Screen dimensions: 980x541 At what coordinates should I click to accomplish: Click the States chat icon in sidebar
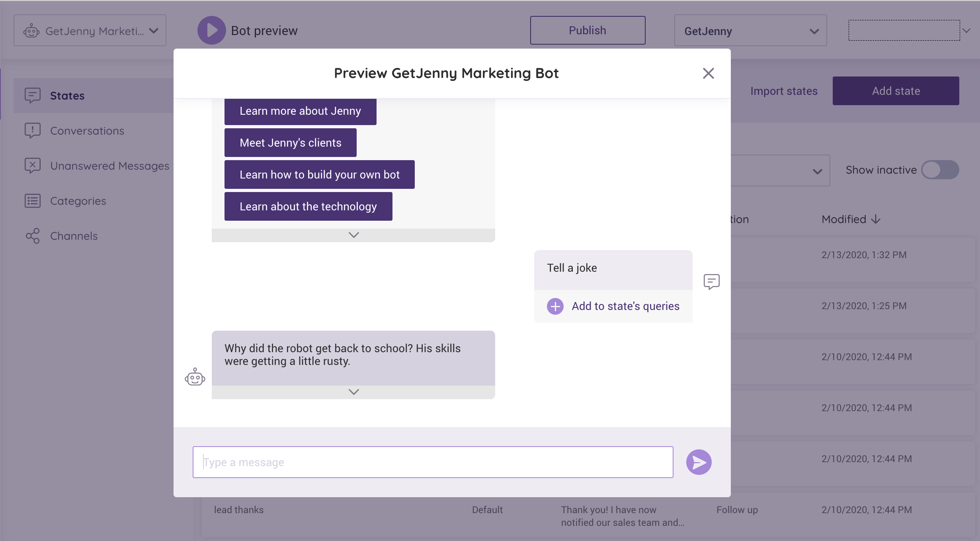pyautogui.click(x=32, y=96)
